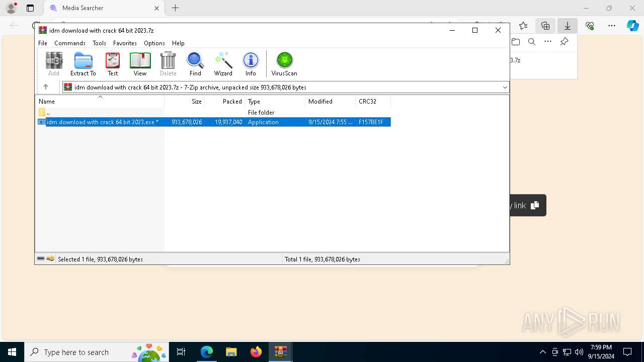Launch the Wizard tool

(223, 64)
